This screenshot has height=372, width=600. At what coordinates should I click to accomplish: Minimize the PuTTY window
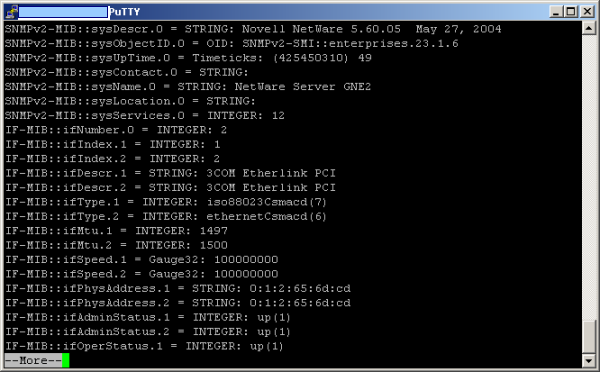coord(556,12)
